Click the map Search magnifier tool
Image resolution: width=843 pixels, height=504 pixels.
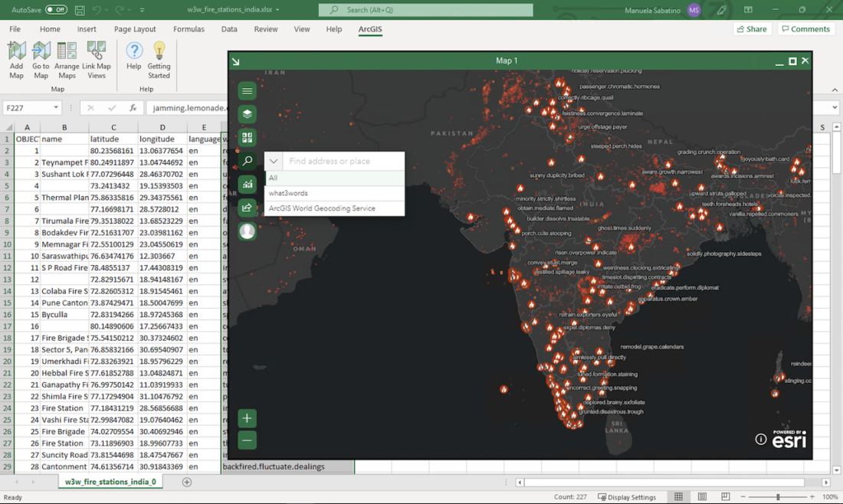tap(248, 161)
